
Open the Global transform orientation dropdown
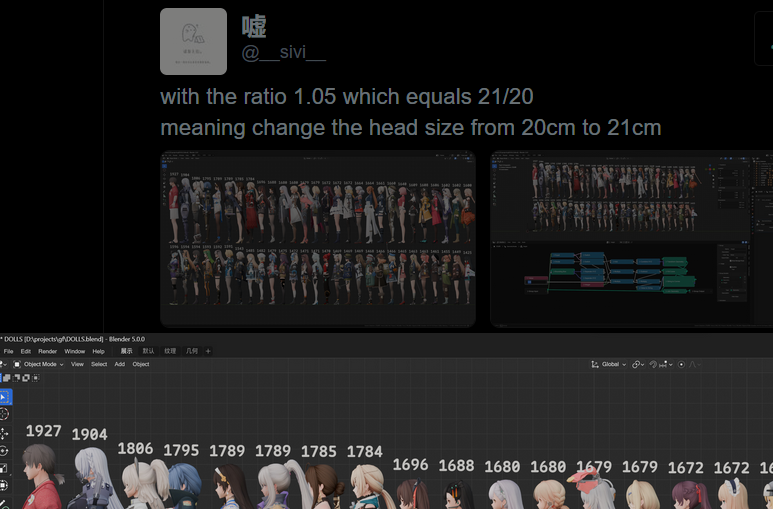(609, 364)
